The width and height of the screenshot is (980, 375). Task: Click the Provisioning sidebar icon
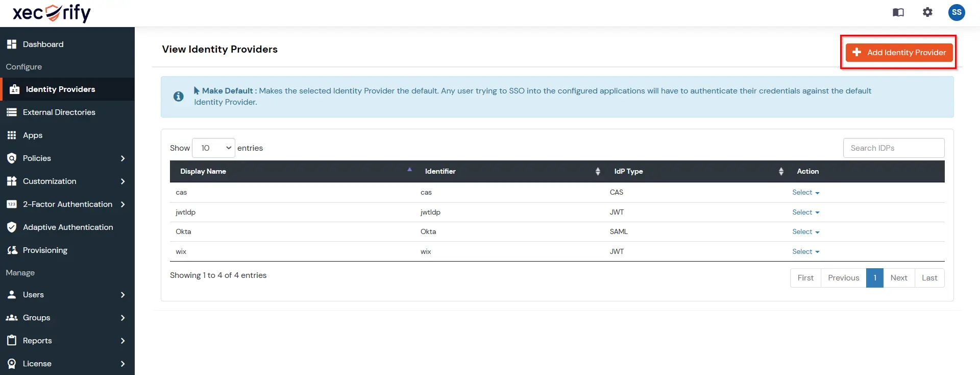[12, 250]
